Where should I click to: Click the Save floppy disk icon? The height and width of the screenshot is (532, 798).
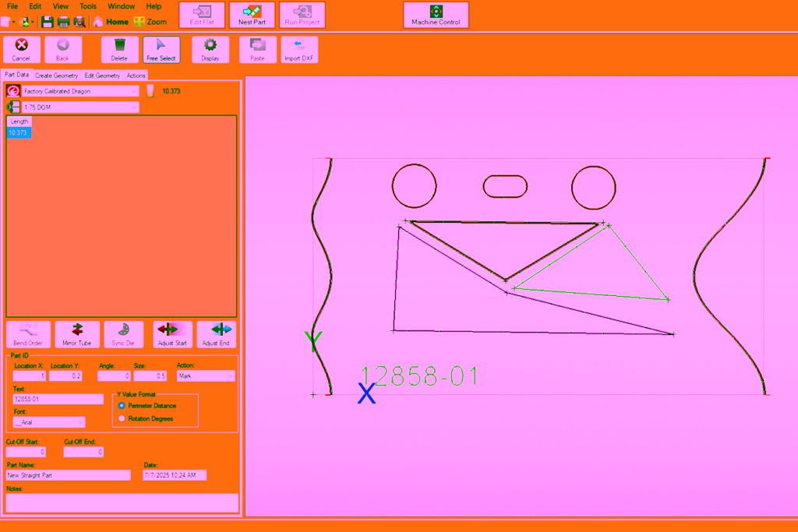(48, 22)
